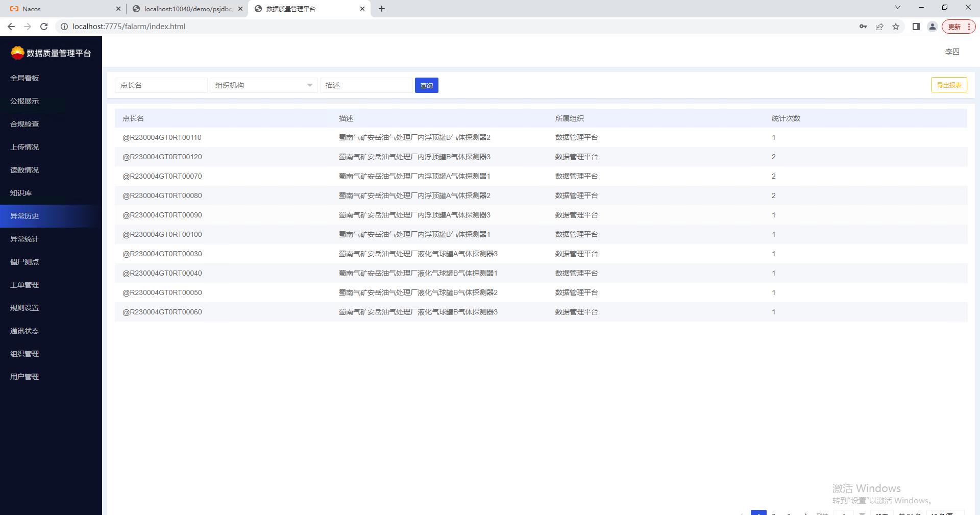Close the Nacos tab
This screenshot has height=515, width=980.
coord(118,9)
